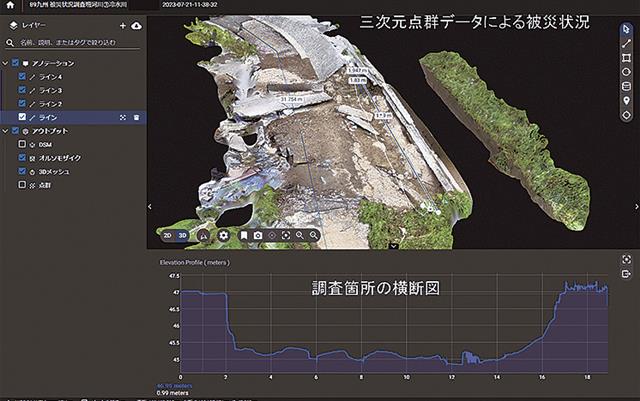Click the compass north orientation button
Image resolution: width=640 pixels, height=401 pixels.
(x=203, y=235)
